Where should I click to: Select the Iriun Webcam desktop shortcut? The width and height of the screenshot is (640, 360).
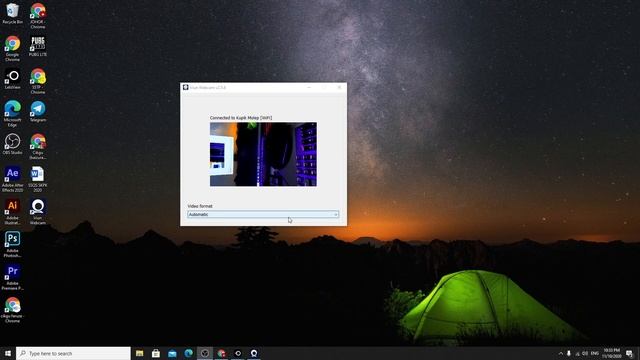[x=38, y=212]
